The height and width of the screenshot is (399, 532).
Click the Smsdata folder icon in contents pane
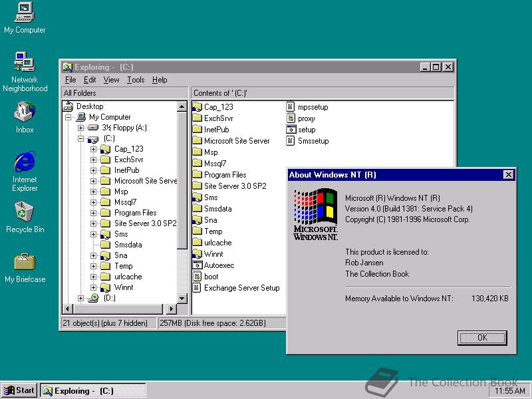[x=197, y=209]
